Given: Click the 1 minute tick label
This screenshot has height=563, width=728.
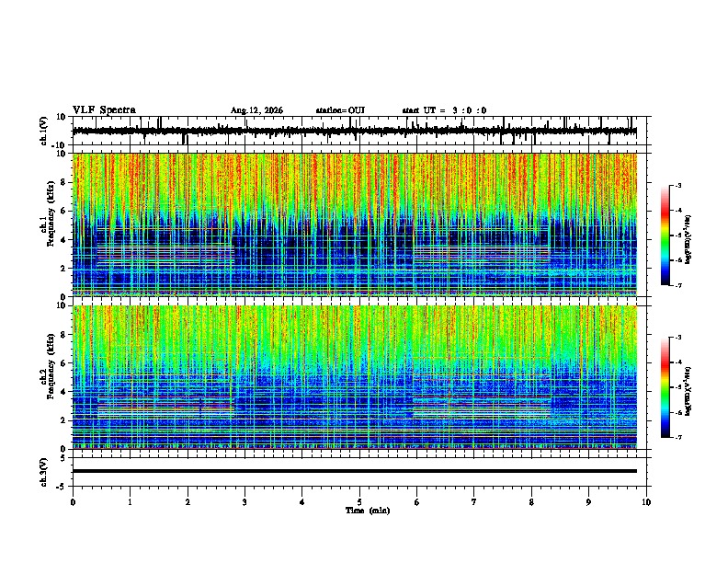Looking at the screenshot, I should [x=130, y=502].
